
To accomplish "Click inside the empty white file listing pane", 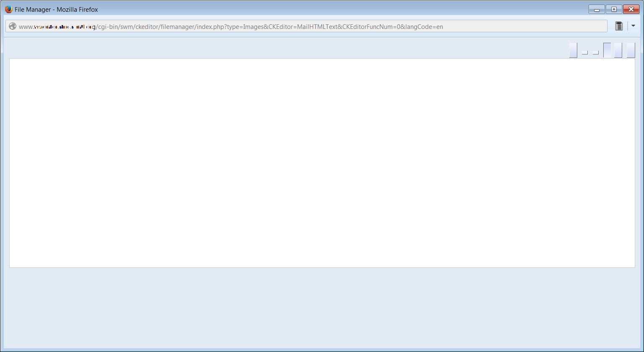I will click(322, 163).
